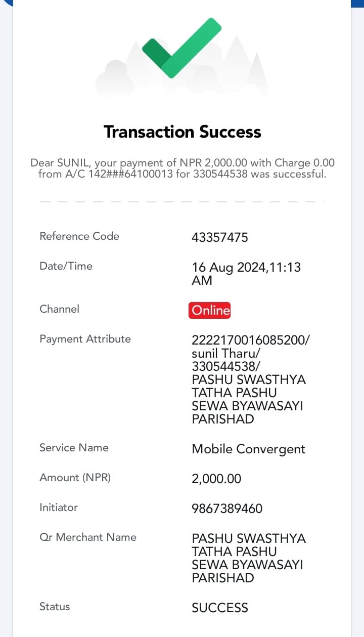Tap the Initiator label
The width and height of the screenshot is (364, 637).
pos(59,507)
